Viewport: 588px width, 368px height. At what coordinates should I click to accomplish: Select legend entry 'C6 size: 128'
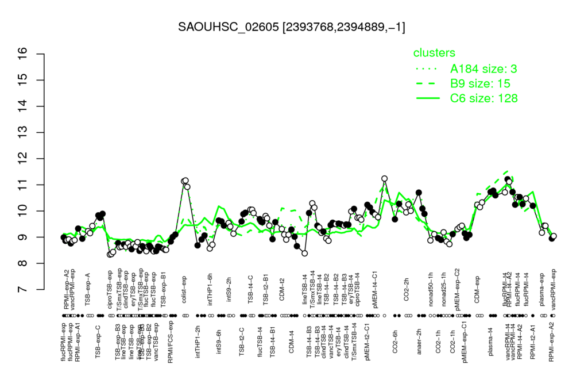click(x=483, y=98)
